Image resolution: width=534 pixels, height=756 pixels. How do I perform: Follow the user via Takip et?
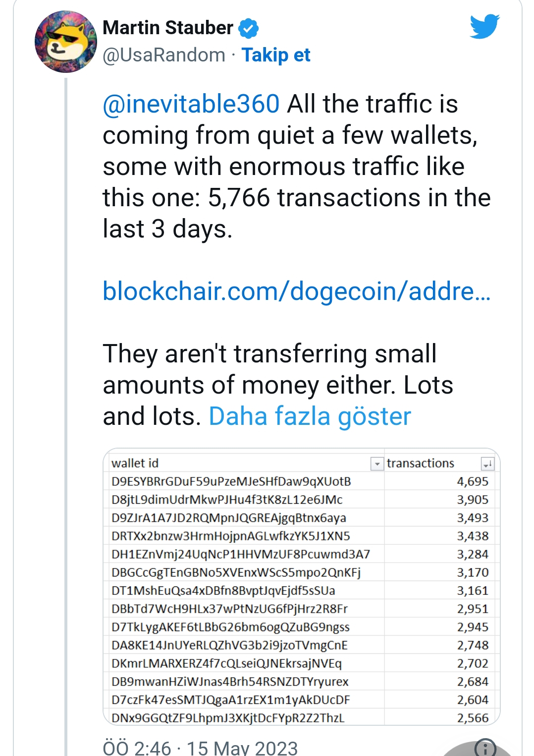(x=275, y=55)
